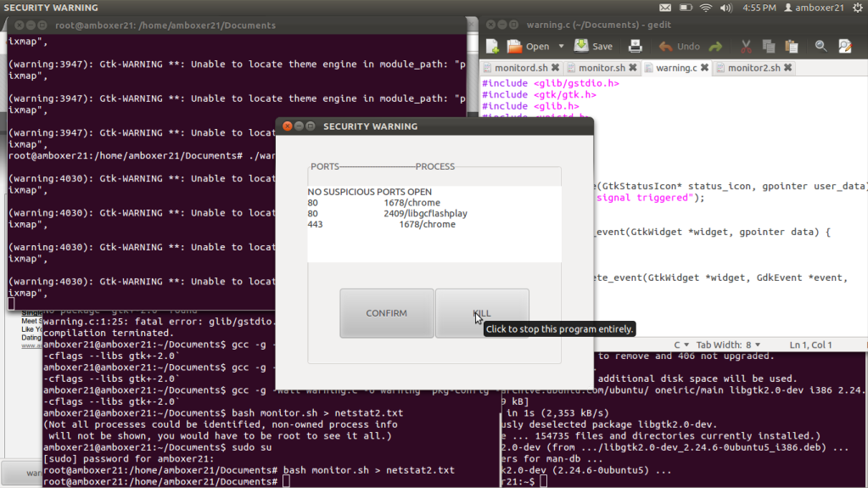Cut selection with the scissors icon
This screenshot has width=868, height=488.
[x=746, y=47]
